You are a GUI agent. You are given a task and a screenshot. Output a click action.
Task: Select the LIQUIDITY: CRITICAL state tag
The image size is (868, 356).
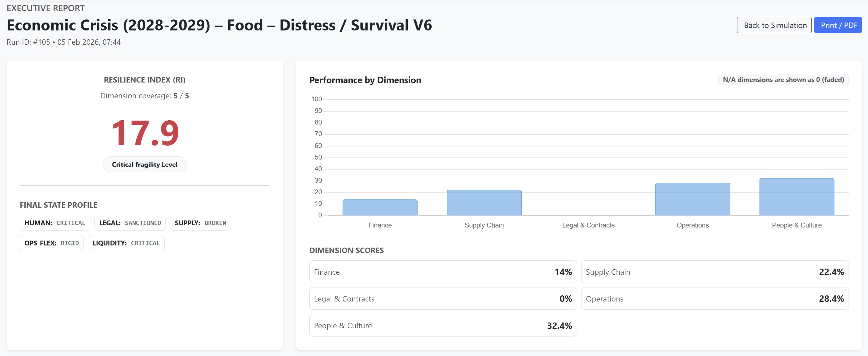tap(126, 243)
